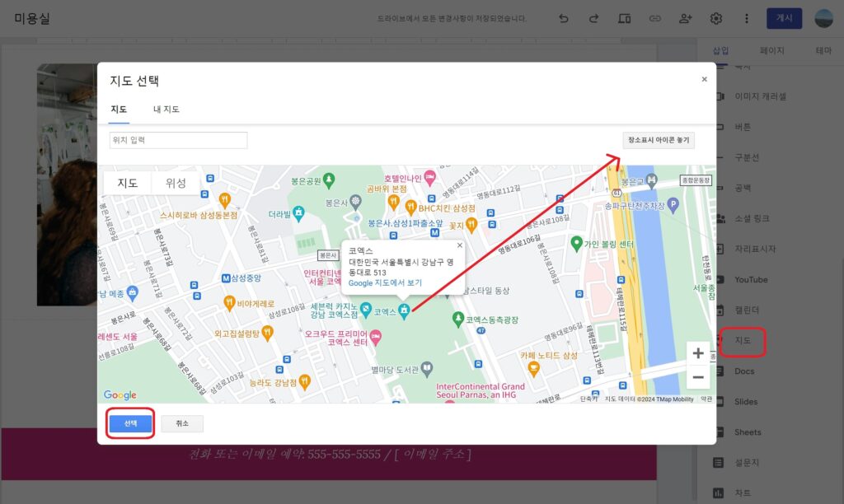Image resolution: width=844 pixels, height=504 pixels.
Task: Open the 테마 themes sidebar tab
Action: 823,50
